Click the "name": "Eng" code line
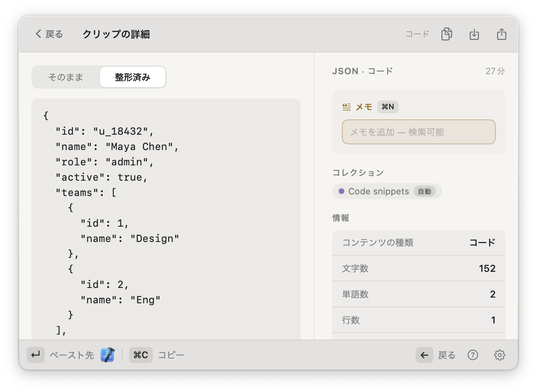 tap(120, 300)
